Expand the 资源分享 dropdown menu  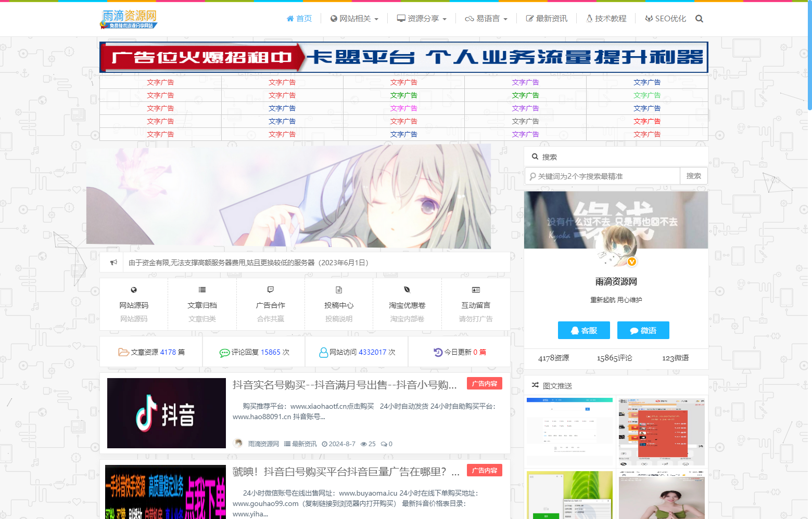click(422, 19)
